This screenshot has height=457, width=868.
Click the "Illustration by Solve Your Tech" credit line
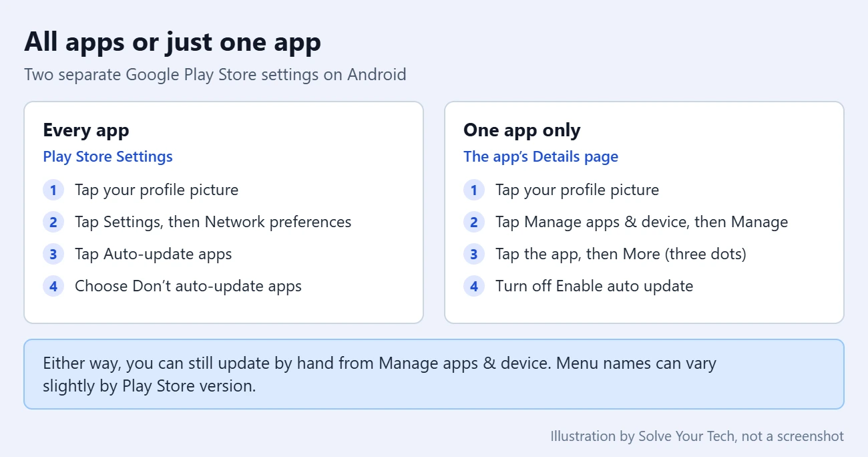coord(697,436)
